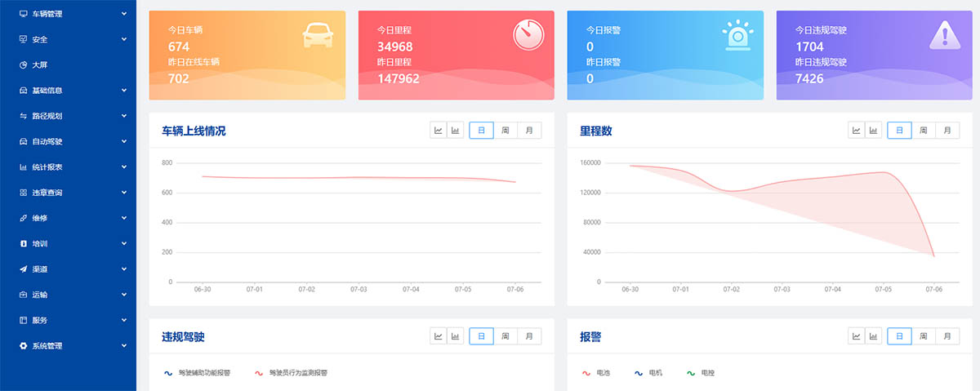
Task: Expand the 车辆管理 sidebar menu chevron
Action: pyautogui.click(x=123, y=14)
